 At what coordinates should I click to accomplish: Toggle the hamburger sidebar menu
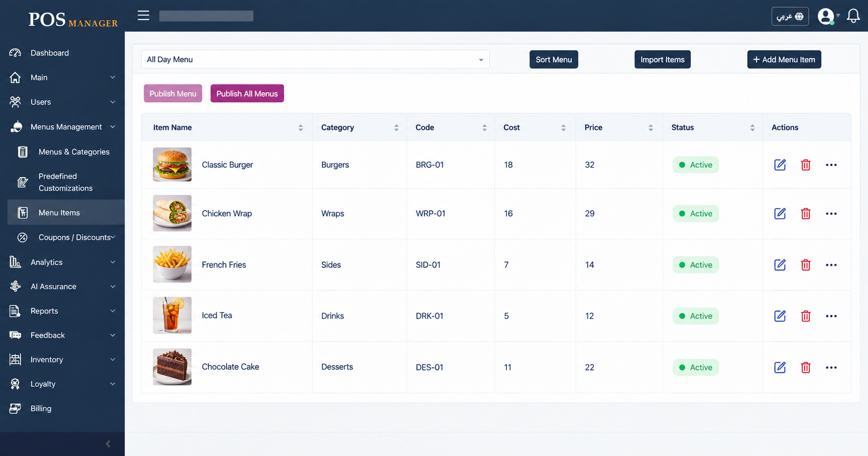tap(143, 16)
